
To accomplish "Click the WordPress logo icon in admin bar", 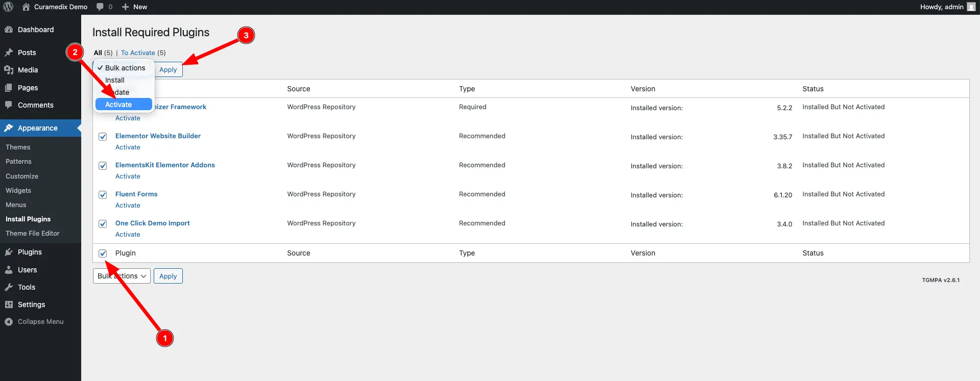I will pyautogui.click(x=8, y=7).
